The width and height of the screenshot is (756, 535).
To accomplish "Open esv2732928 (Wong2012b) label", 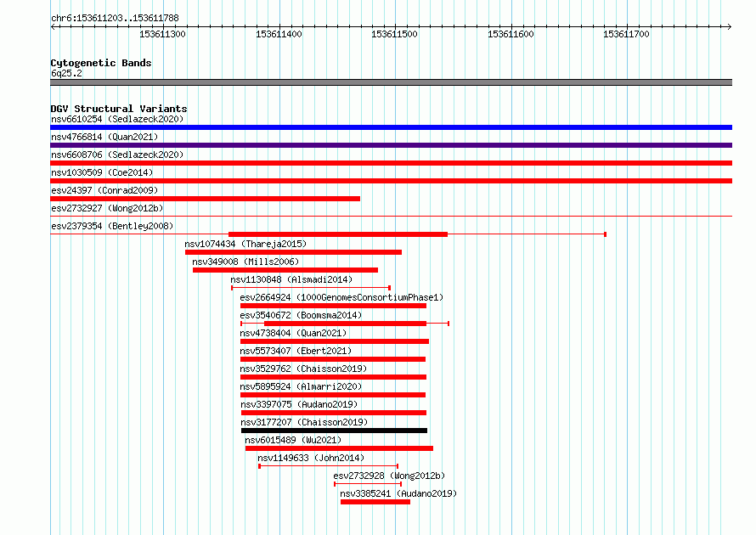I will point(389,476).
